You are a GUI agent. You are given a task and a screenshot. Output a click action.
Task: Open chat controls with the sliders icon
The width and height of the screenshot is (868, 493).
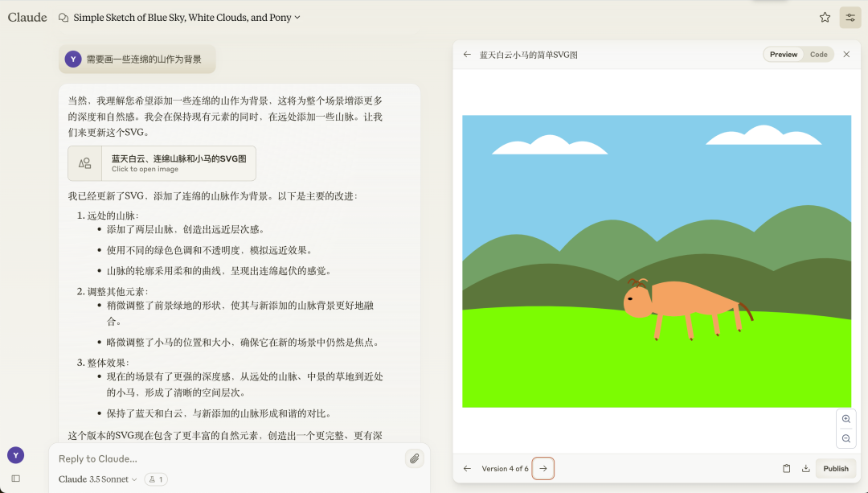coord(850,17)
